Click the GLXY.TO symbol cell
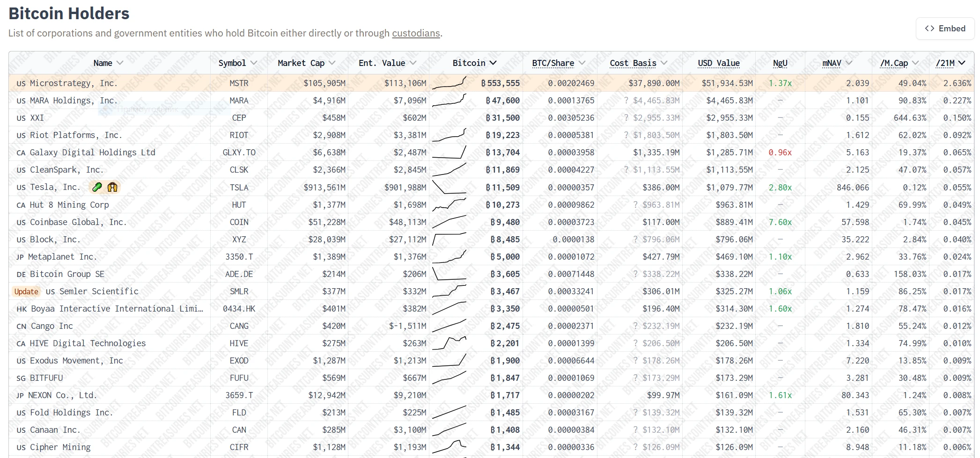This screenshot has height=458, width=980. (x=239, y=153)
